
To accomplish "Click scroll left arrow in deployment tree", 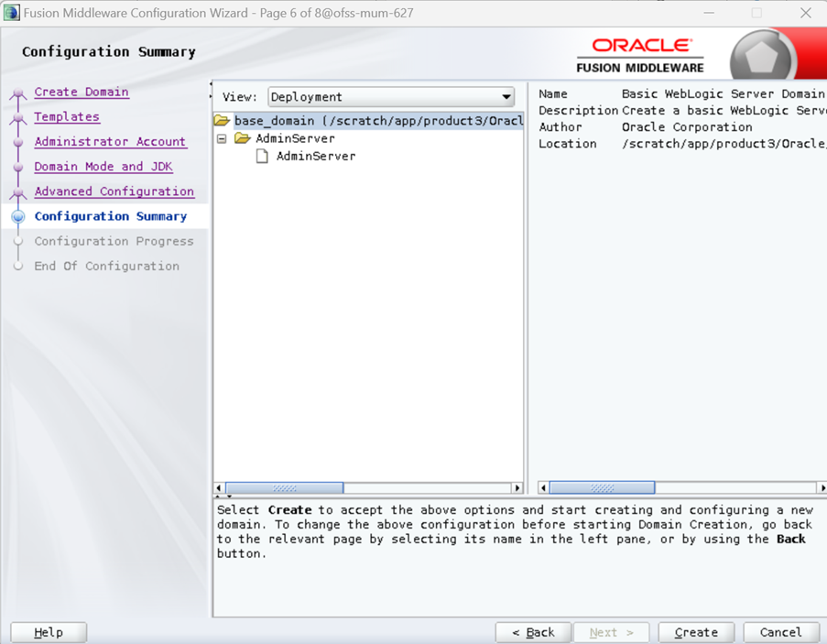I will (x=219, y=488).
